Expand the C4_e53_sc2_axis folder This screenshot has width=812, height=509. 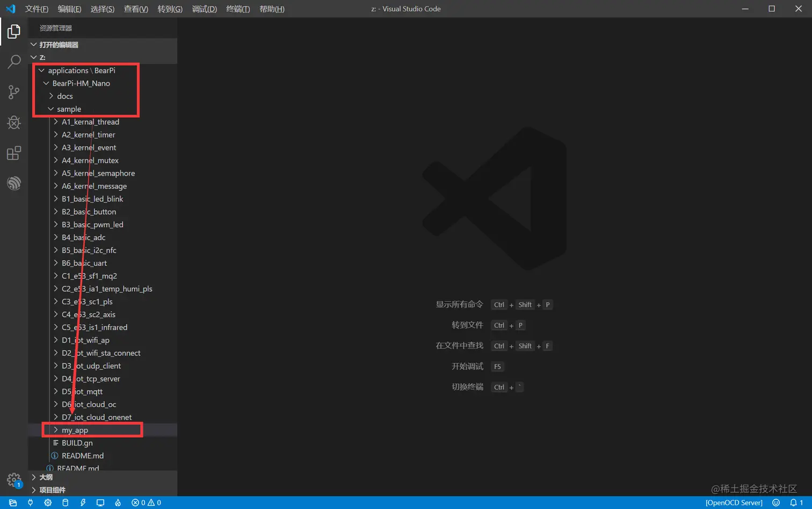click(x=103, y=314)
